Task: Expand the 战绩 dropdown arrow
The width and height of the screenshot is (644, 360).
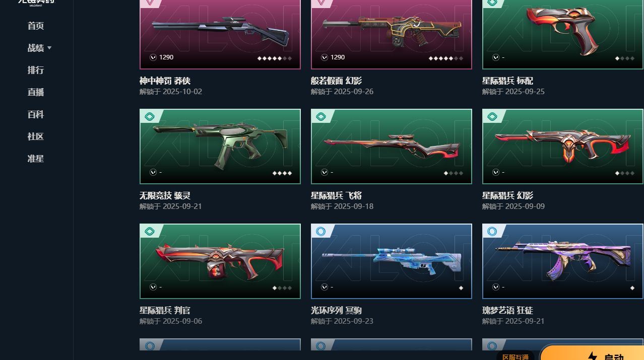Action: click(49, 48)
